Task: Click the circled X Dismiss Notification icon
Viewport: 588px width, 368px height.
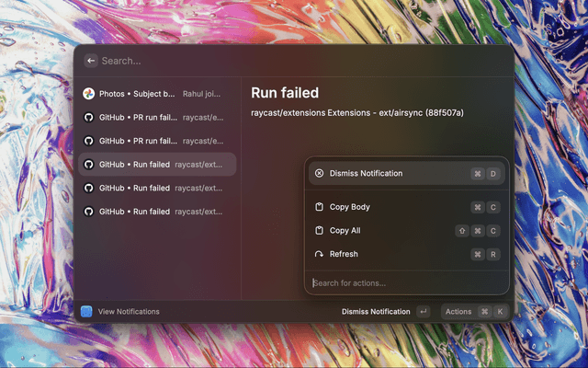Action: 319,173
